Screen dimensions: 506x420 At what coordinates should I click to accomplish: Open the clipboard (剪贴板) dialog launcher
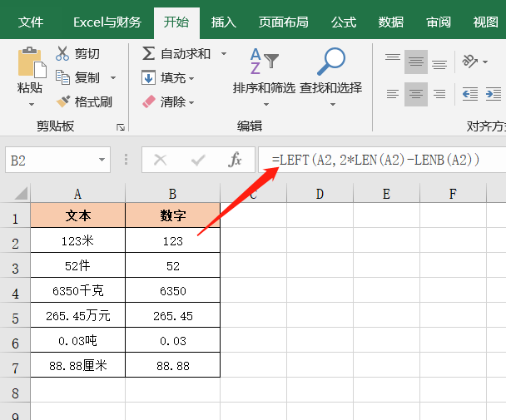click(x=121, y=127)
